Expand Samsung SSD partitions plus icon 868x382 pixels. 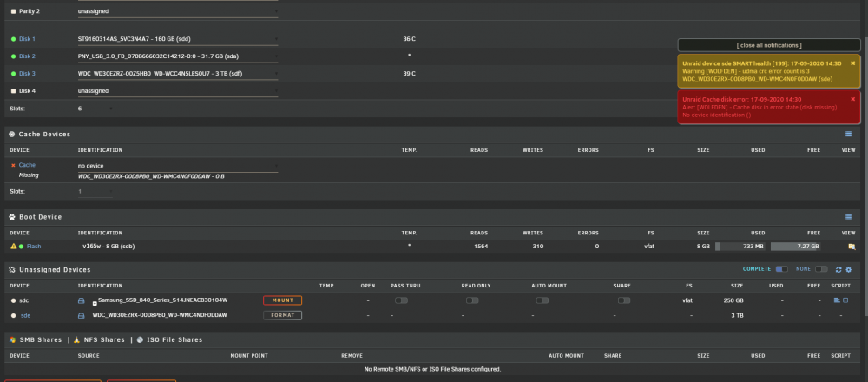[x=95, y=303]
